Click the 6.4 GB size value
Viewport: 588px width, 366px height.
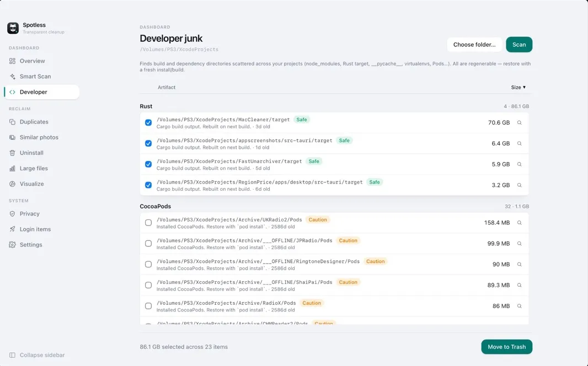[x=501, y=143]
